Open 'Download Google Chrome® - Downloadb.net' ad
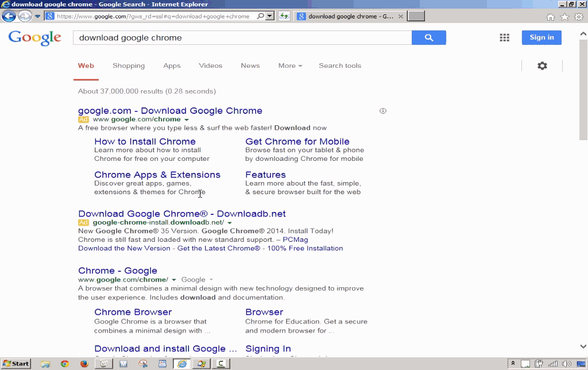Viewport: 588px width, 370px height. tap(182, 214)
